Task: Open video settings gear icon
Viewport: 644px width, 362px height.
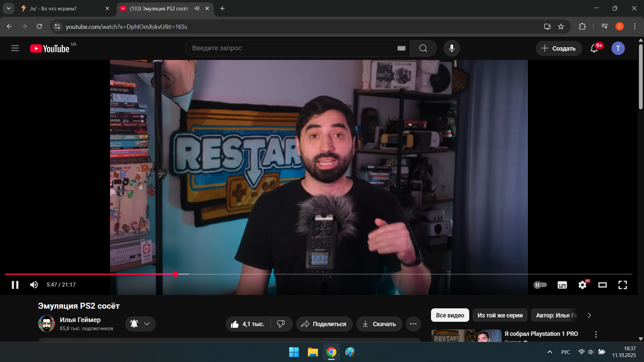Action: [582, 285]
